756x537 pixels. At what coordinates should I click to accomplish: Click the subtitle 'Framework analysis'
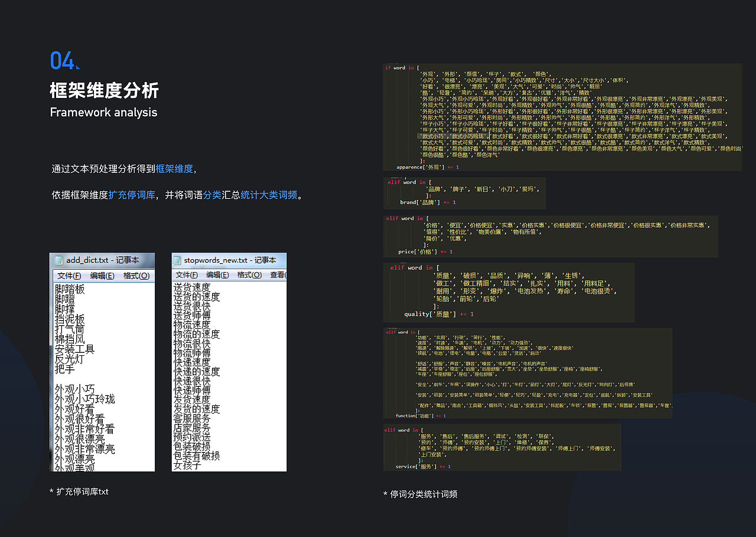point(103,112)
